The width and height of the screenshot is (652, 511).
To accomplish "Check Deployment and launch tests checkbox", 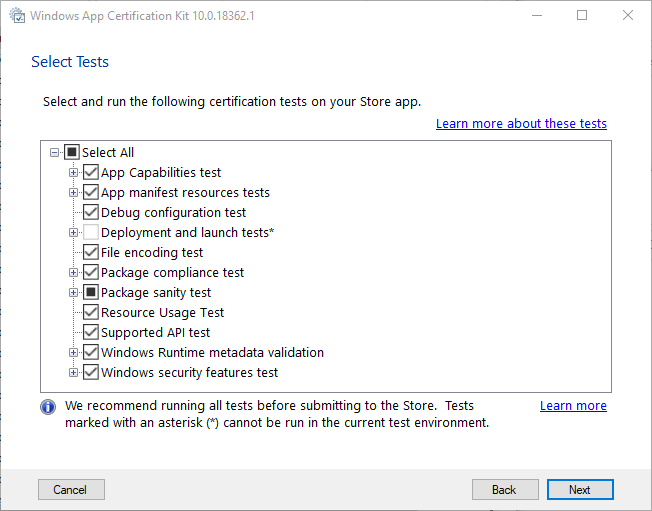I will [x=91, y=232].
